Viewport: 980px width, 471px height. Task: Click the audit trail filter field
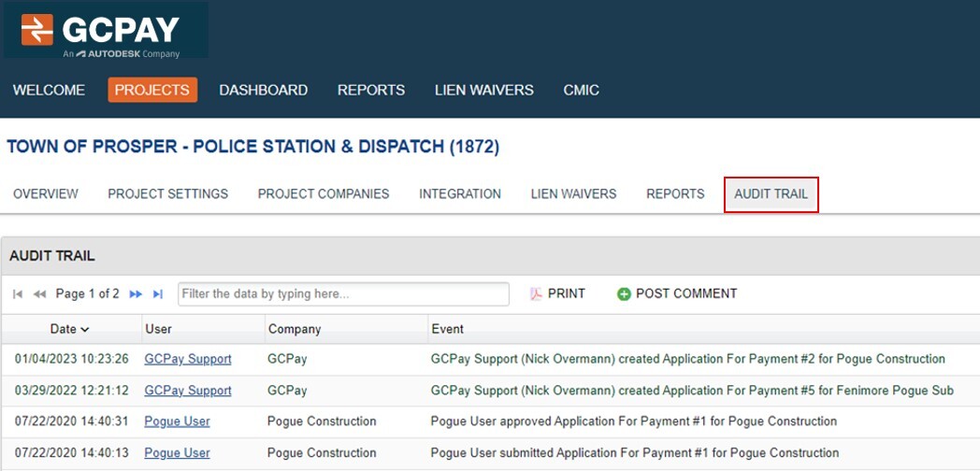tap(344, 294)
